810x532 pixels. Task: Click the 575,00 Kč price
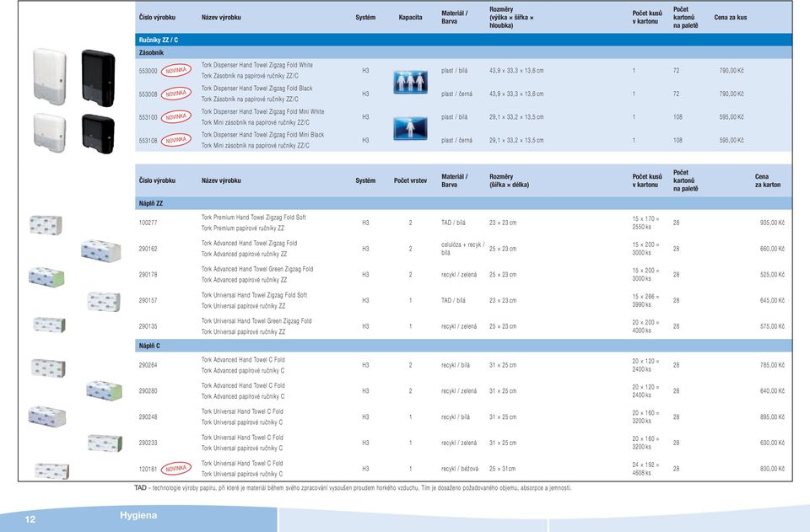click(772, 326)
